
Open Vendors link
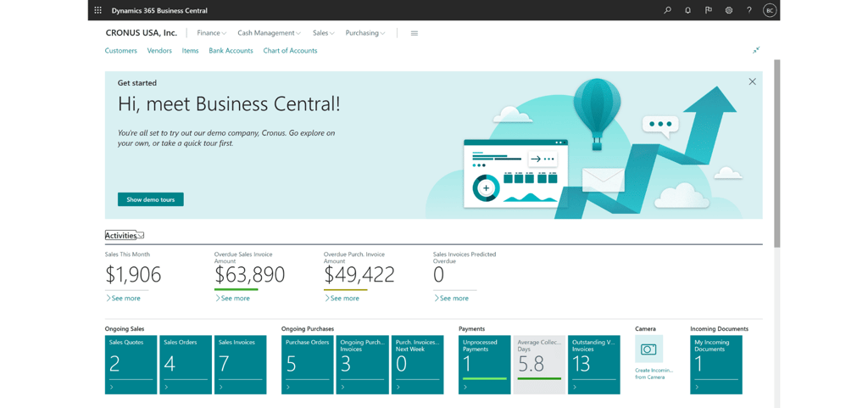[x=159, y=50]
